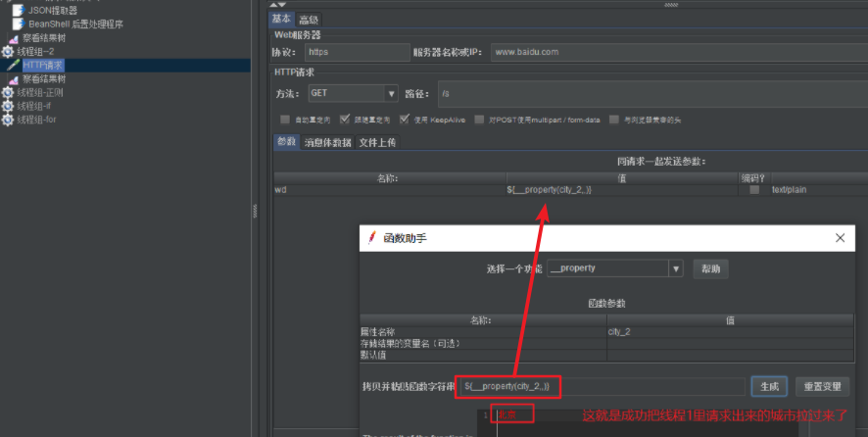Click the 协议 https input field
868x437 pixels.
(357, 52)
